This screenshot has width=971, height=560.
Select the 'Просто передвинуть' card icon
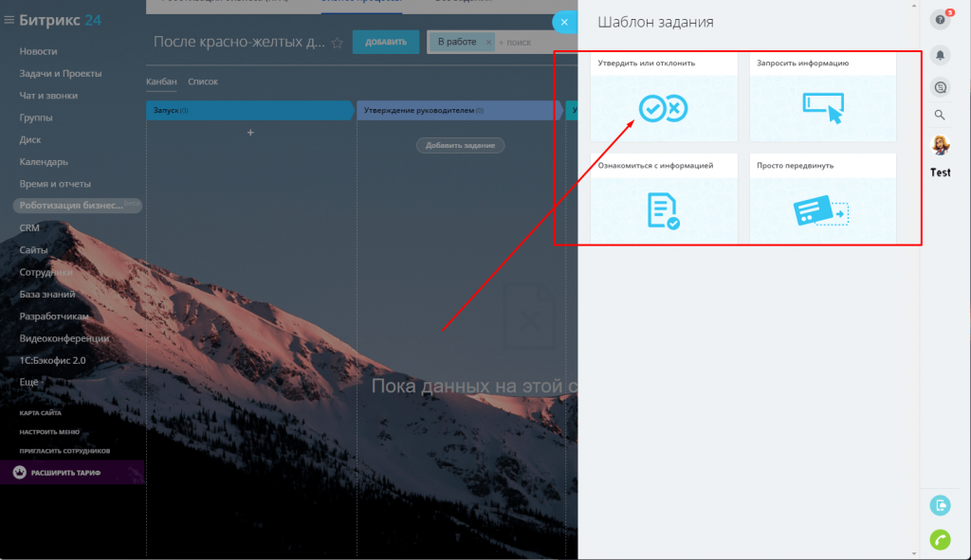coord(821,210)
